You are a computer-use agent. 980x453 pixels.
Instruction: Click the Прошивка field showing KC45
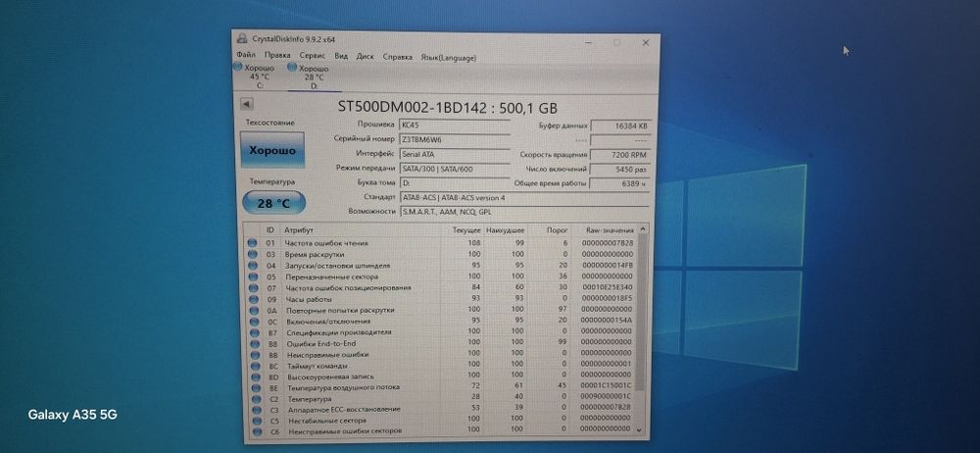pyautogui.click(x=455, y=126)
